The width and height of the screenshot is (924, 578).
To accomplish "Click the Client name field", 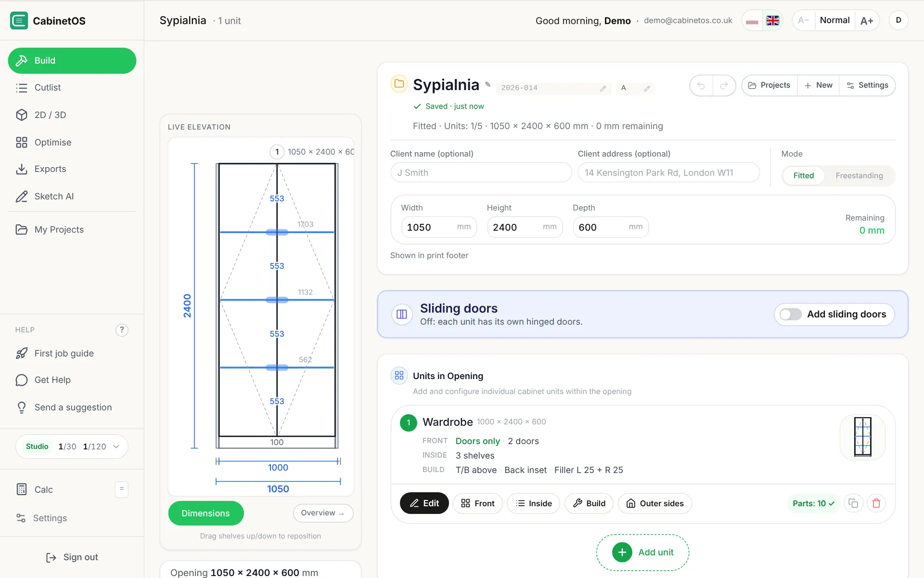I will click(481, 172).
